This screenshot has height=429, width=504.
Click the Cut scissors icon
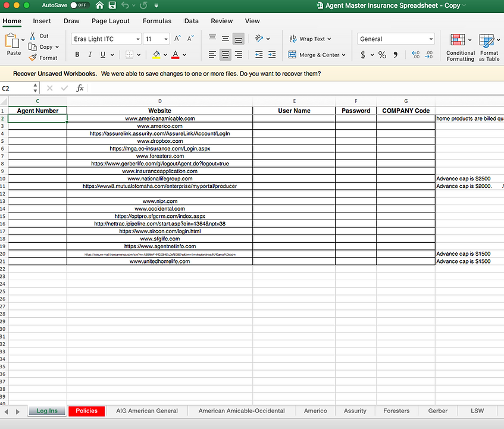(33, 36)
